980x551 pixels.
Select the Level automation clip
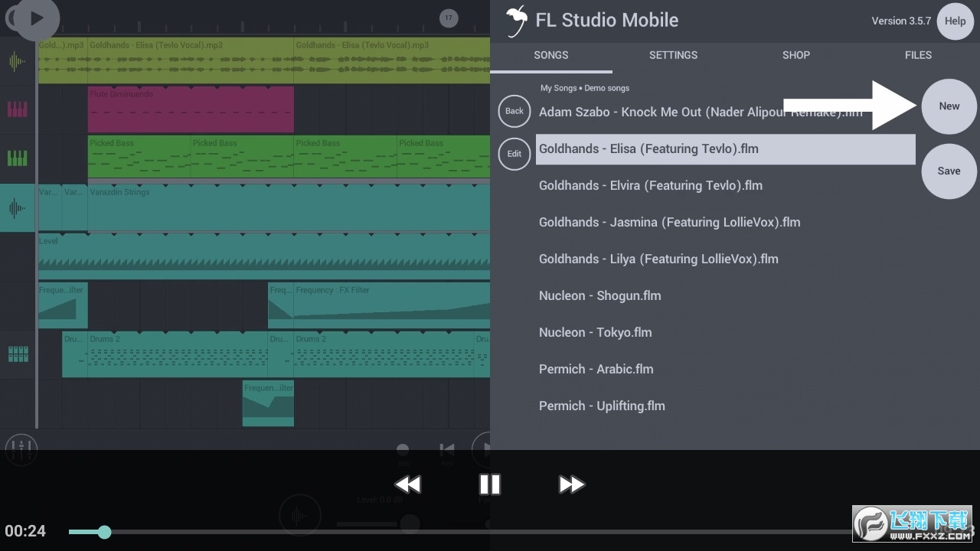(x=264, y=256)
